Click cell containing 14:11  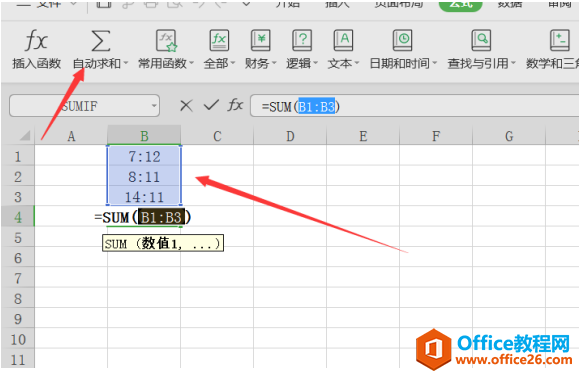click(144, 197)
